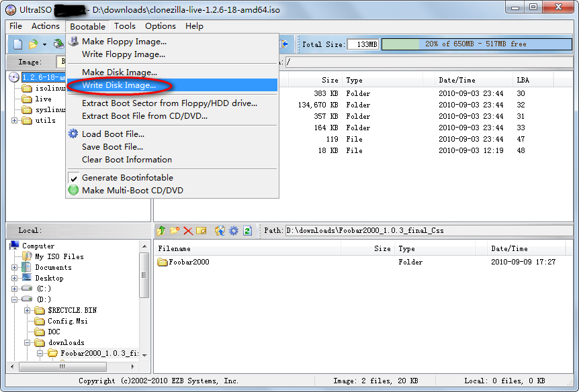Choose Extract Boot File from CD/DVD
The height and width of the screenshot is (392, 579).
coord(172,116)
